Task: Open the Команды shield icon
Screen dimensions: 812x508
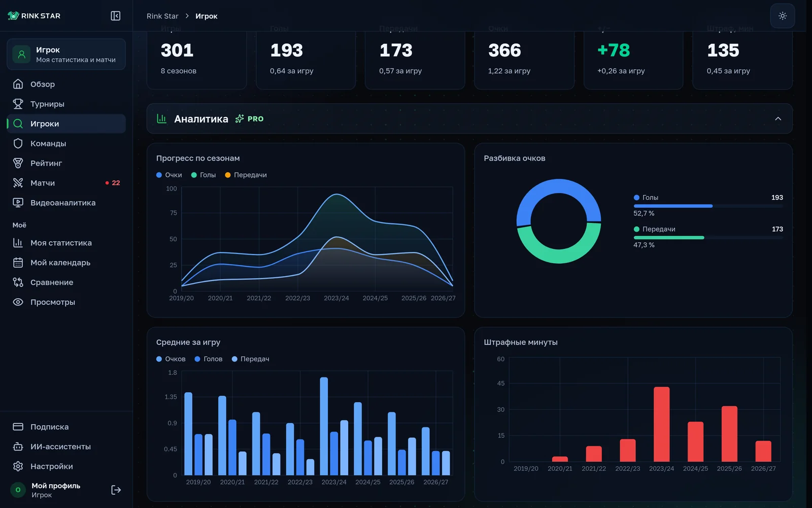Action: [x=18, y=143]
